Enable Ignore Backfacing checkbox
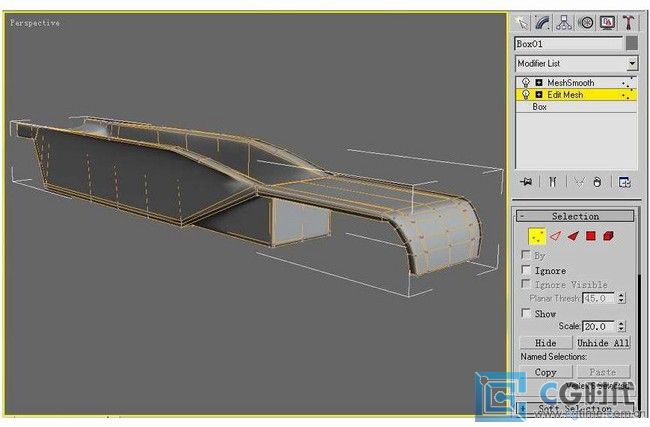650x427 pixels. click(526, 270)
